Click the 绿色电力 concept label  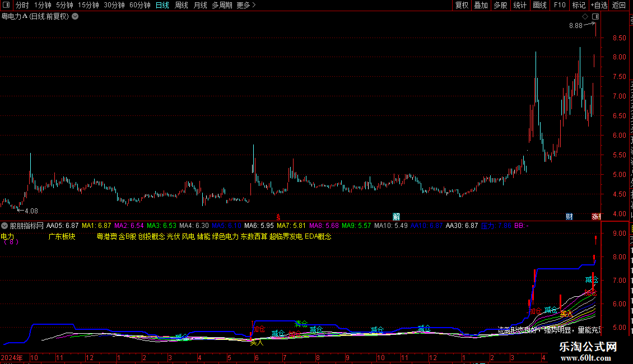(x=225, y=236)
